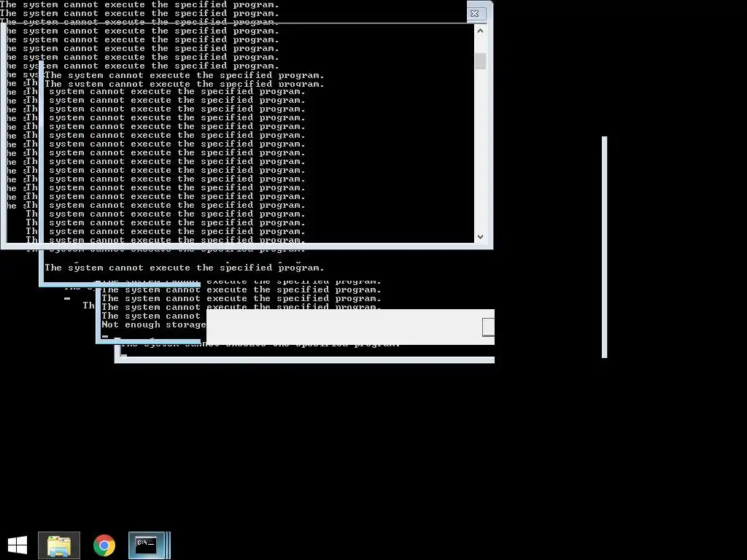Open the Windows Start menu
The width and height of the screenshot is (747, 560).
tap(18, 545)
